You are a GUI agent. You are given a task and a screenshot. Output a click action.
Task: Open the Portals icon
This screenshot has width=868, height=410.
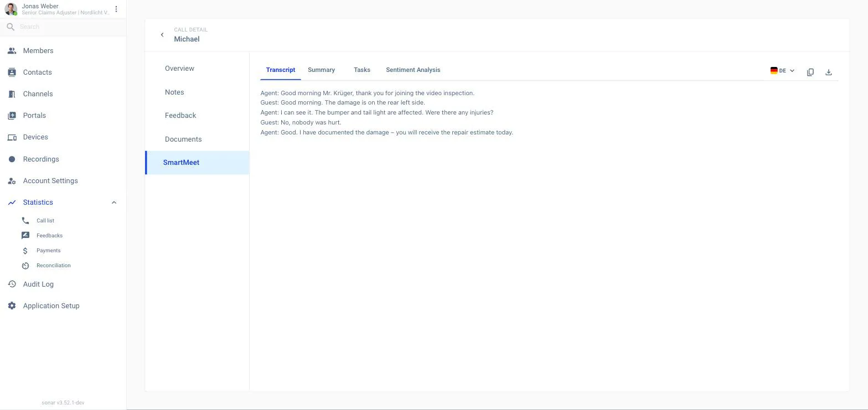(x=12, y=116)
